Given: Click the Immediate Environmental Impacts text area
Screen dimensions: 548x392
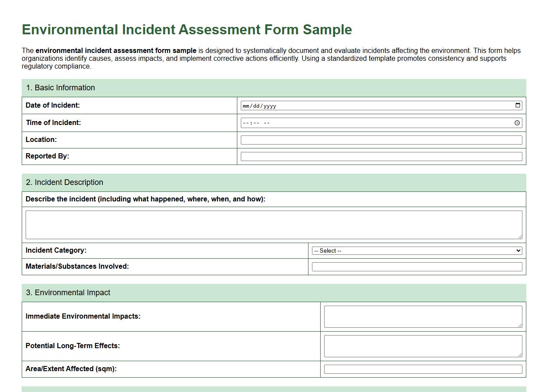Looking at the screenshot, I should (422, 316).
